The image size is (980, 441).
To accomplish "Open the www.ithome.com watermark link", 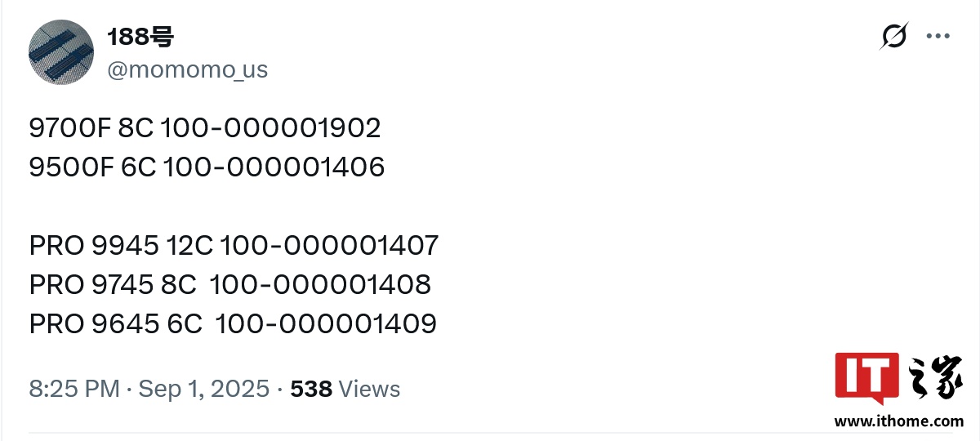I will pyautogui.click(x=899, y=421).
